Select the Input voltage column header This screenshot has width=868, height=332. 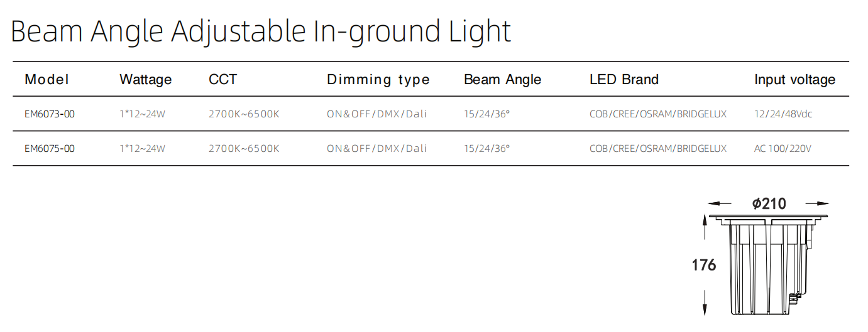point(794,80)
